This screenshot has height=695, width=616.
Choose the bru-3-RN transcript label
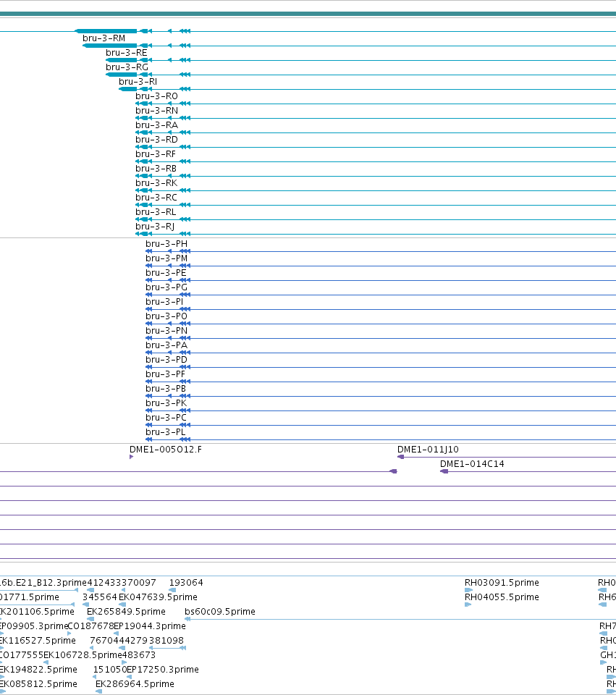click(x=157, y=111)
